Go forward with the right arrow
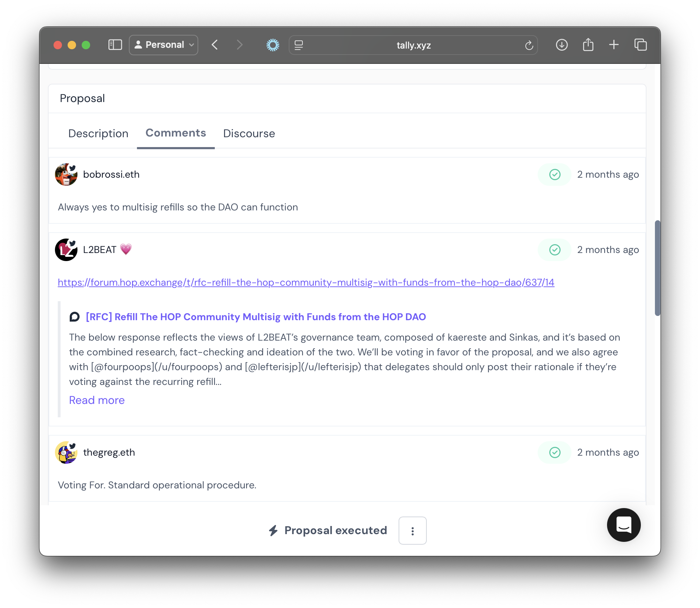 (x=239, y=45)
